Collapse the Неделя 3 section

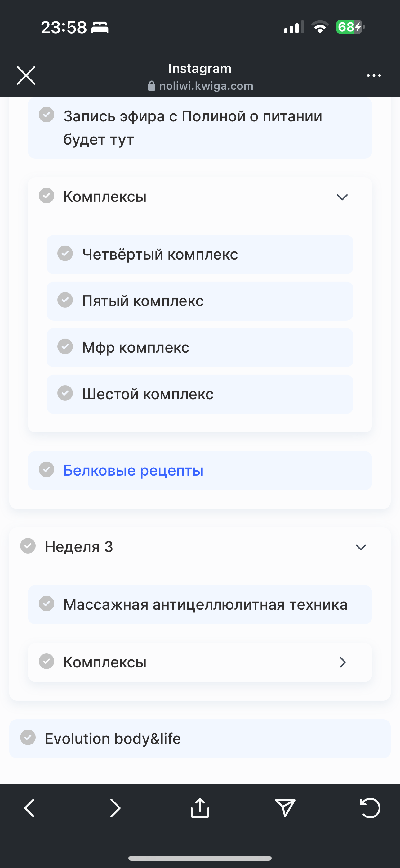click(361, 547)
